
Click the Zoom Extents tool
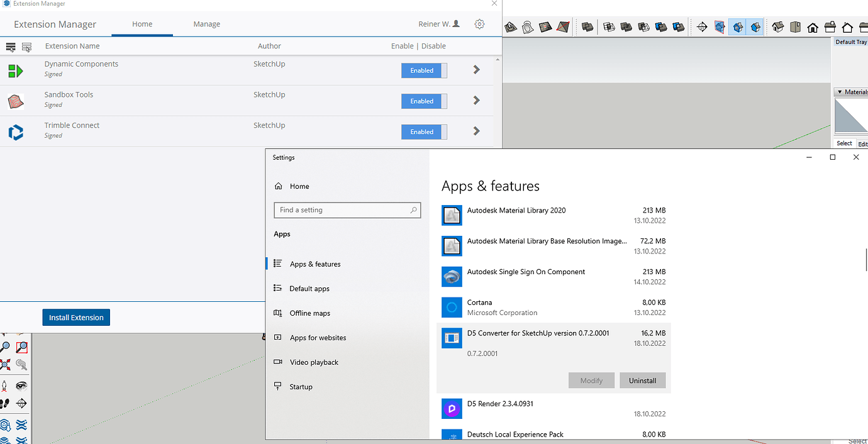click(5, 364)
